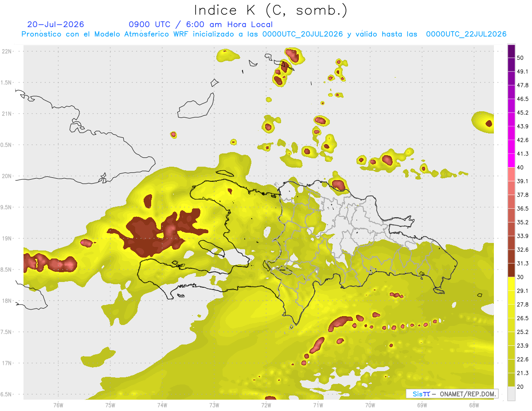Click the '70W' longitude label
This screenshot has height=411, width=532.
pos(370,405)
